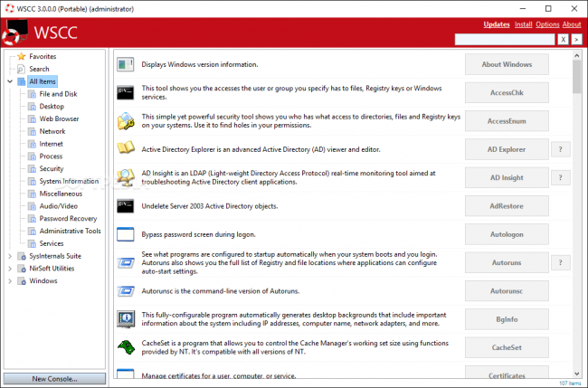Viewport: 588px width, 388px height.
Task: Click the Process category icon
Action: tap(33, 156)
